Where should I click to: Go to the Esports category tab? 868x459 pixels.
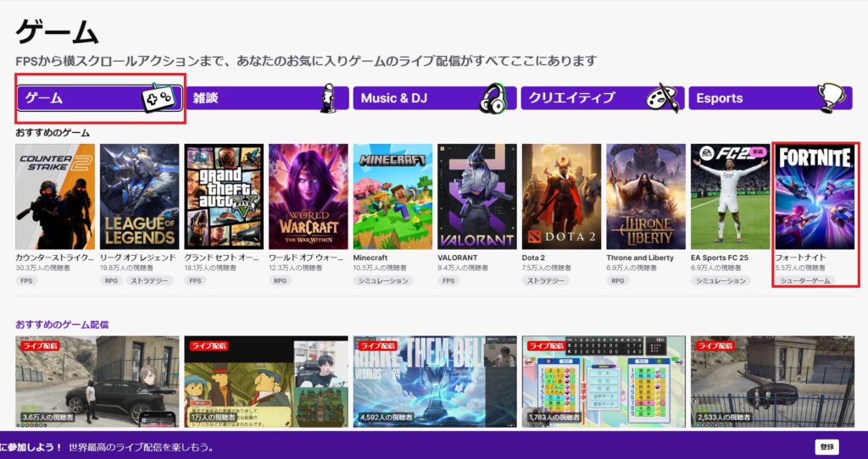771,98
